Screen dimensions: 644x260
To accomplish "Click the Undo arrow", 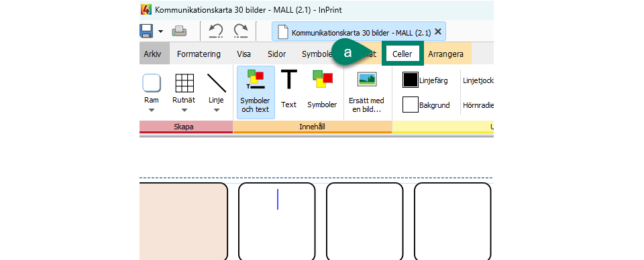I will 215,31.
